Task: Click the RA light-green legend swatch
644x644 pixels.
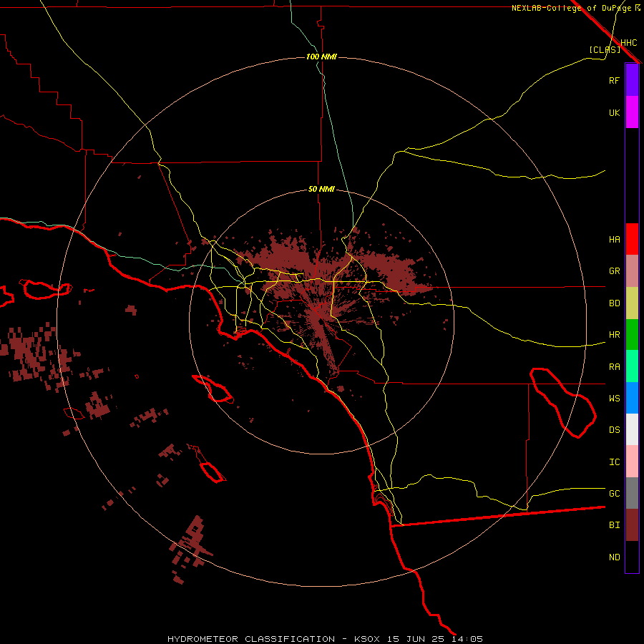Action: (x=632, y=366)
